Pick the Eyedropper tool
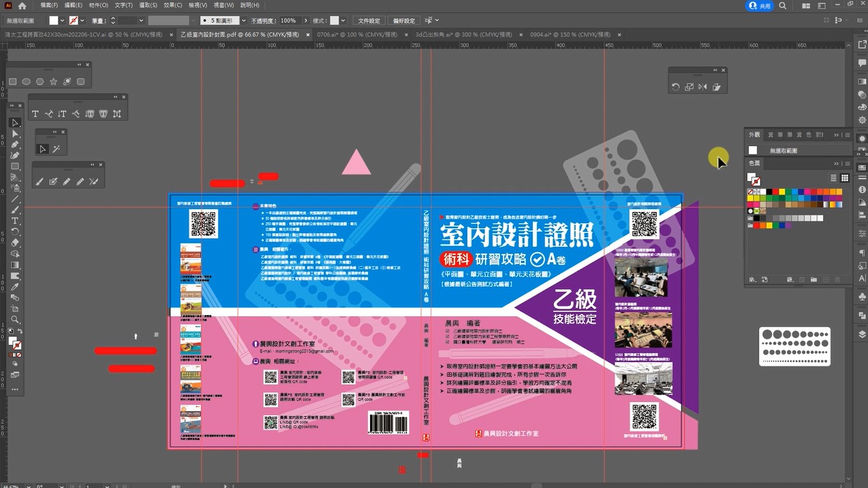The width and height of the screenshot is (868, 488). point(15,287)
